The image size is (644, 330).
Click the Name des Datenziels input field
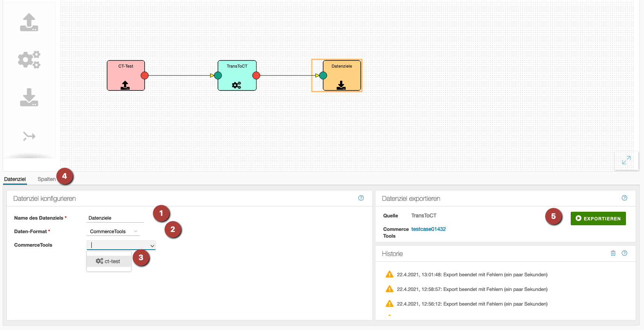(115, 218)
